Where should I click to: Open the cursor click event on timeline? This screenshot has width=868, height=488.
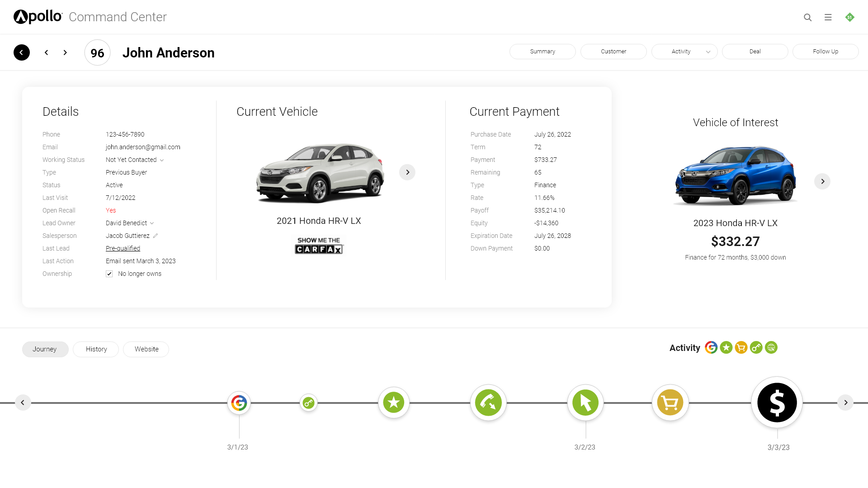[x=585, y=403]
